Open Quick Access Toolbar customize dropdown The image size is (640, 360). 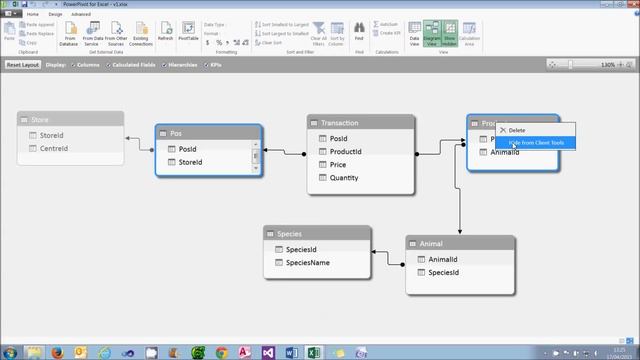pos(56,4)
